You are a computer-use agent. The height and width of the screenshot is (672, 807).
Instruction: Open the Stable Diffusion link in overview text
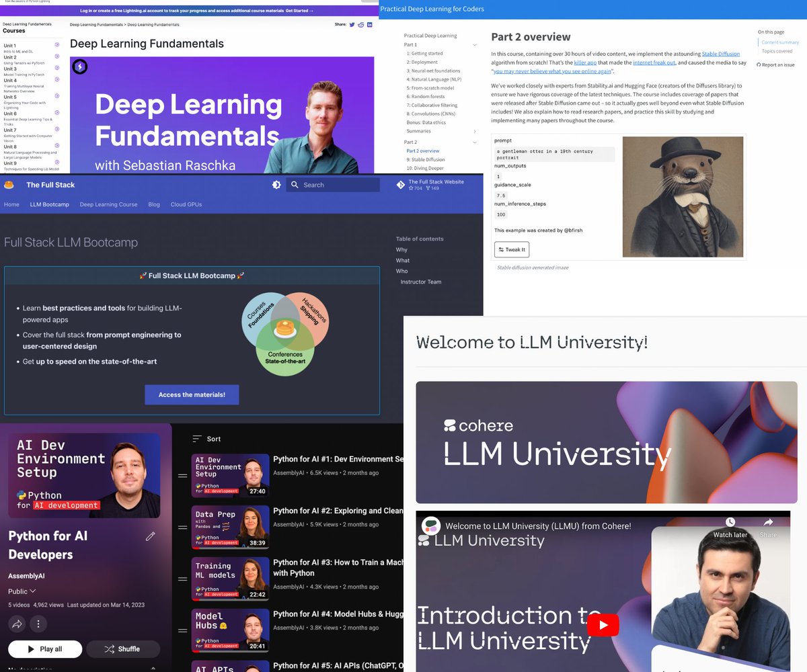pos(720,54)
